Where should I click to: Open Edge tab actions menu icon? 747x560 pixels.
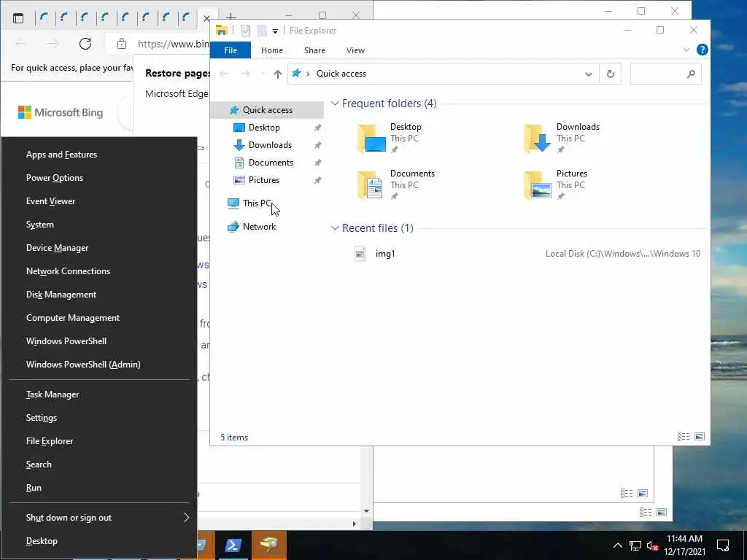(x=18, y=18)
